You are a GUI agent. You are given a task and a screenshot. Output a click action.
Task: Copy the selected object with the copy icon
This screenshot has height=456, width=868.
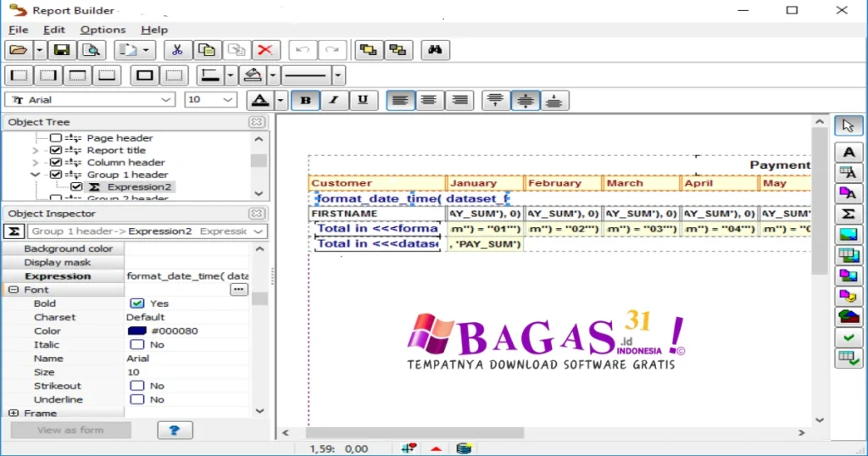click(x=207, y=50)
